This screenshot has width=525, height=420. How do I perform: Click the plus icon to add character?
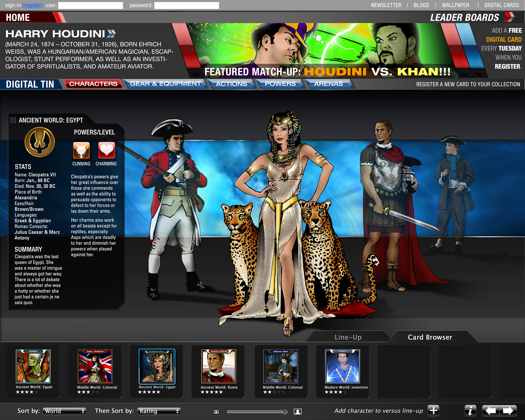[x=433, y=410]
